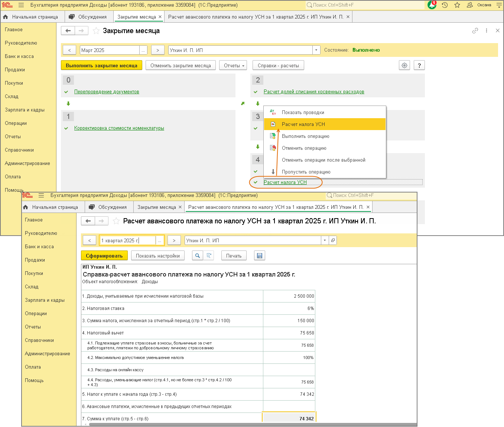
Task: Select Отменить операцию in the context menu
Action: (325, 148)
